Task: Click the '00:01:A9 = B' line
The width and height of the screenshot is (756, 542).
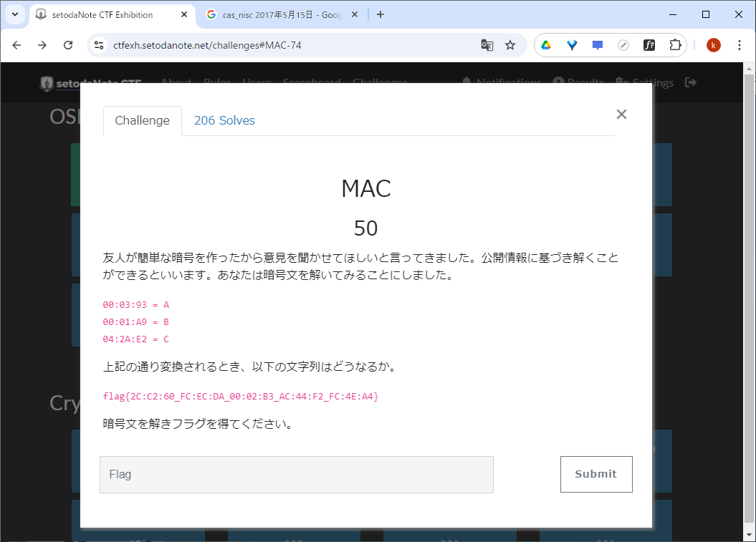Action: (136, 321)
